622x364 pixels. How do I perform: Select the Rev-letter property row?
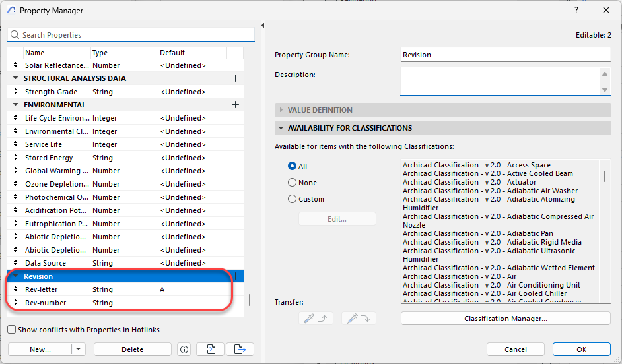click(x=125, y=289)
